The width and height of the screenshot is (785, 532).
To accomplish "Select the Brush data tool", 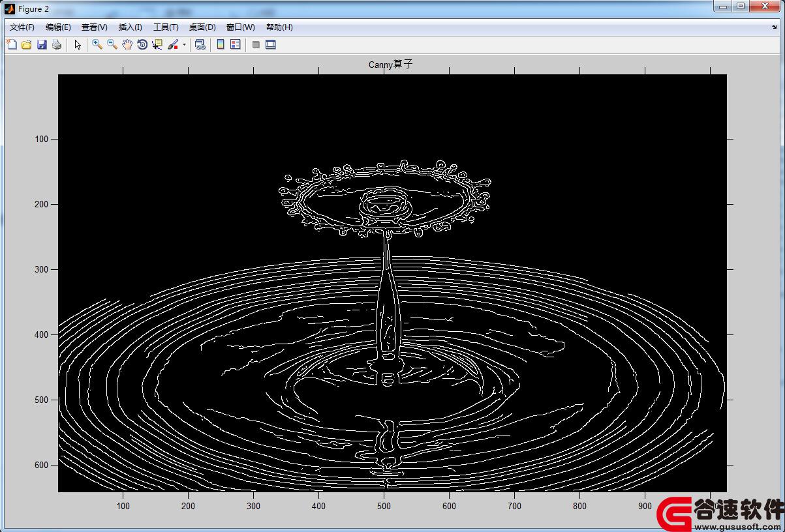I will [173, 44].
